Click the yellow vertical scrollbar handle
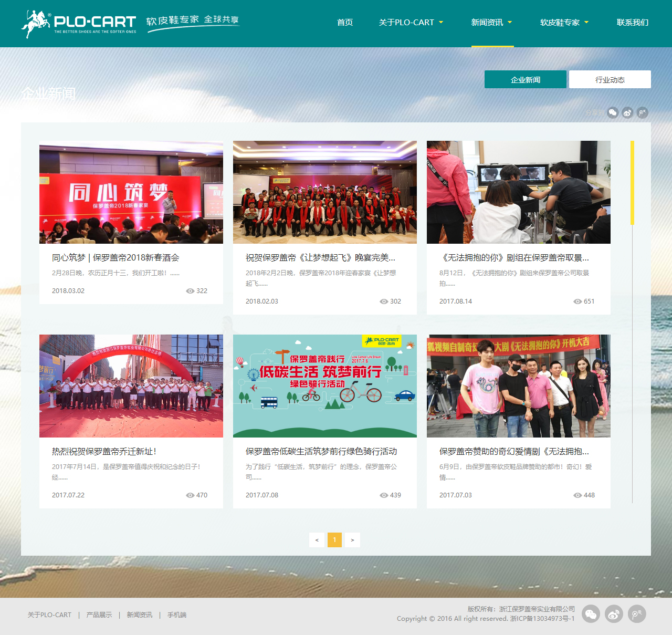The height and width of the screenshot is (635, 672). 632,182
